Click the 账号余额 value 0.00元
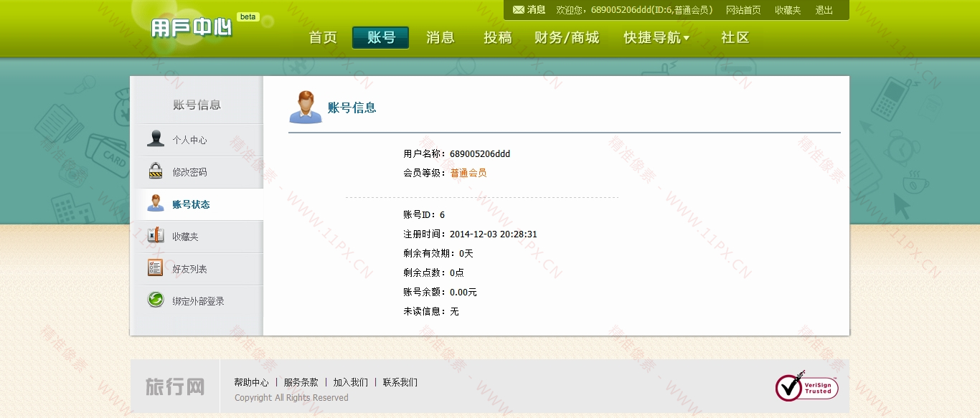This screenshot has height=418, width=980. pos(463,292)
